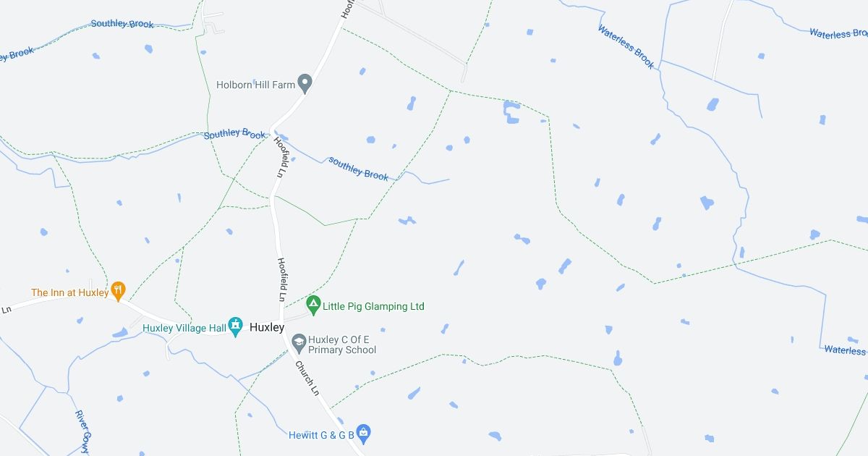Click the Huxley Village Hall marker icon
Image resolution: width=868 pixels, height=456 pixels.
(235, 327)
